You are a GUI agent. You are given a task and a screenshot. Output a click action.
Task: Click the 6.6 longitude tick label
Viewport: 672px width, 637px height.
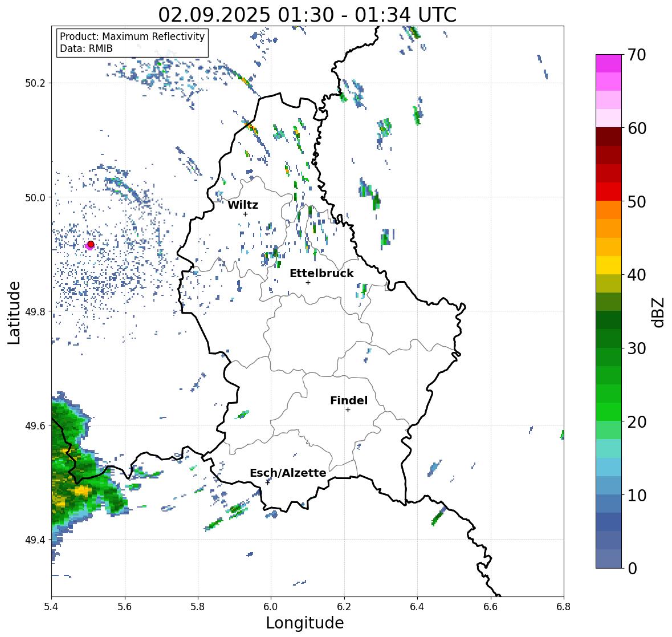(x=491, y=606)
